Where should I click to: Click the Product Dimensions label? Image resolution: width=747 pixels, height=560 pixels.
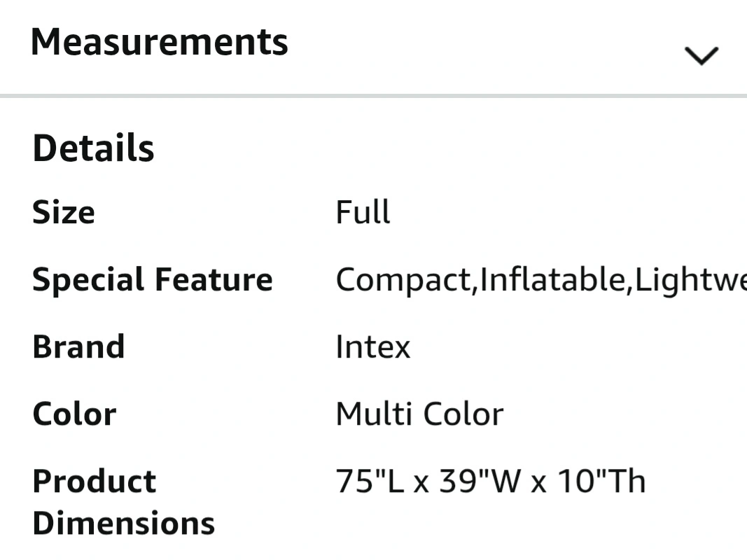tap(124, 502)
